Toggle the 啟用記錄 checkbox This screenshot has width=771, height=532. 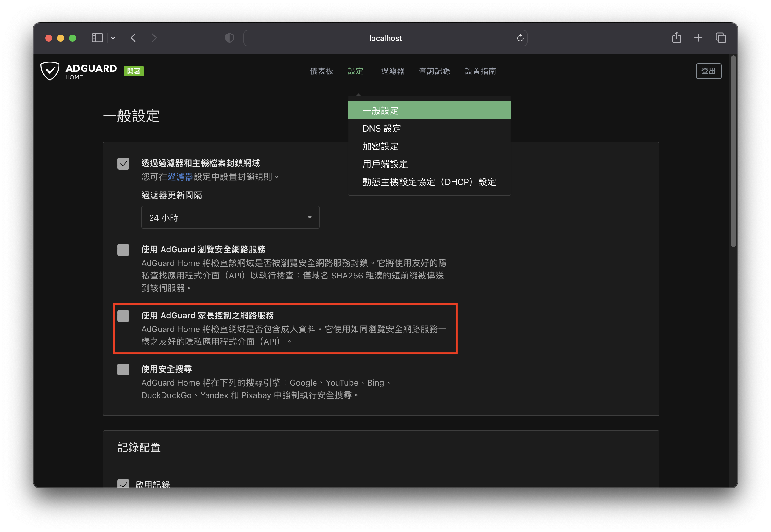tap(123, 484)
